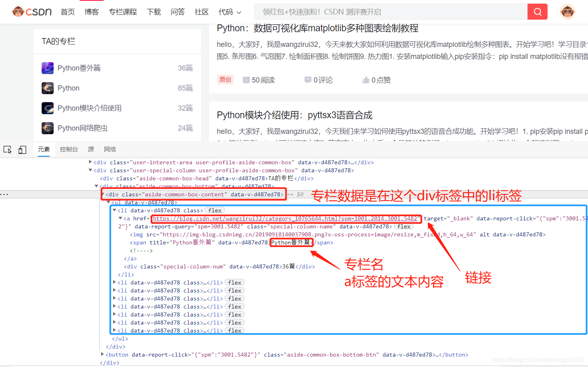Select the span title Python番外篇 line
Viewport: 588px width, 367px height.
pos(231,242)
